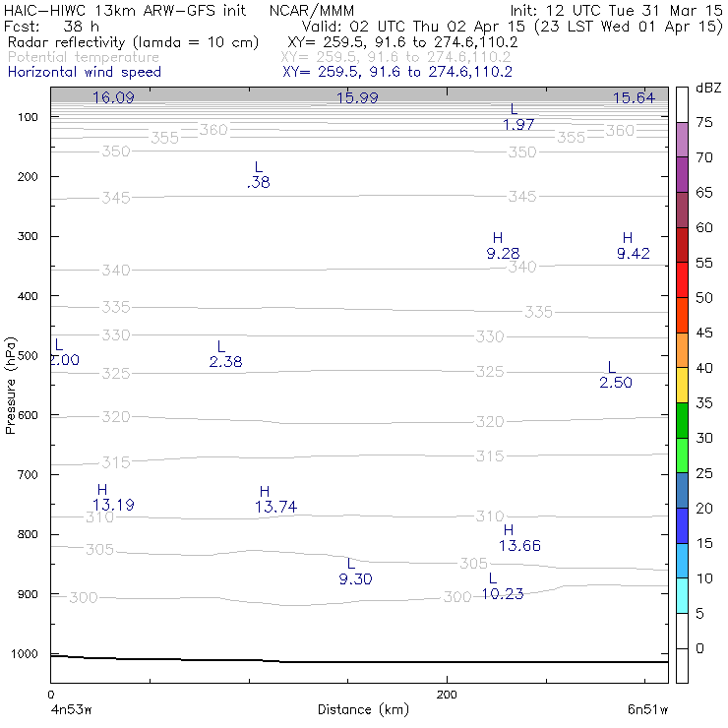Select the H 13.66 wind maximum label

pyautogui.click(x=519, y=538)
